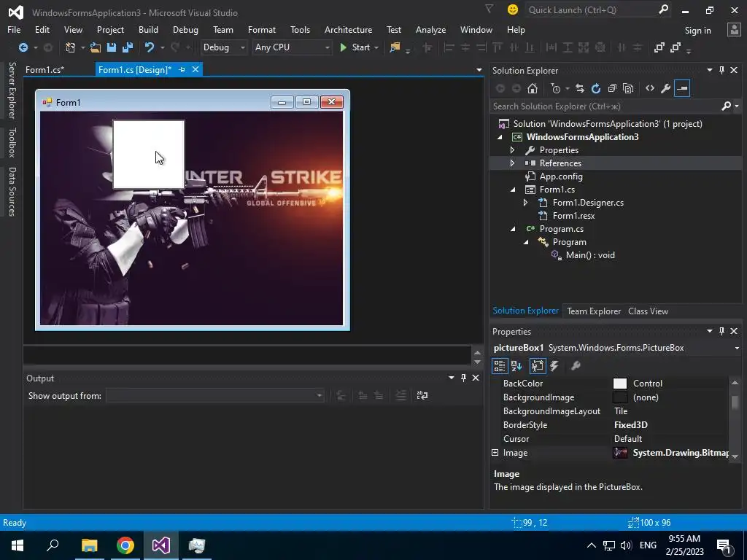
Task: Switch to the Form1.cs* code tab
Action: coord(44,70)
